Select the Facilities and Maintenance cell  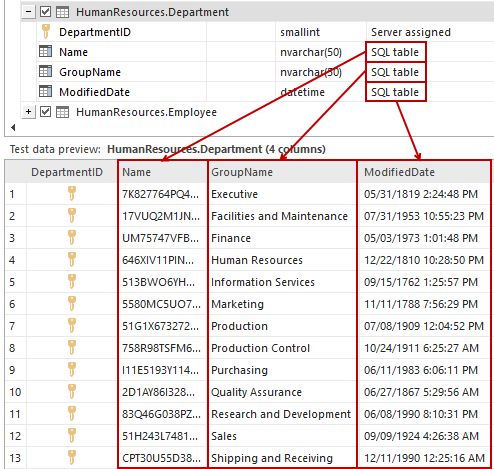pos(282,216)
